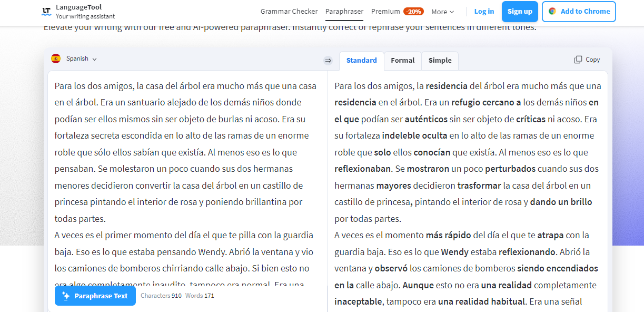Click the Paraphrase Text button
Viewport: 644px width, 312px height.
(x=95, y=296)
